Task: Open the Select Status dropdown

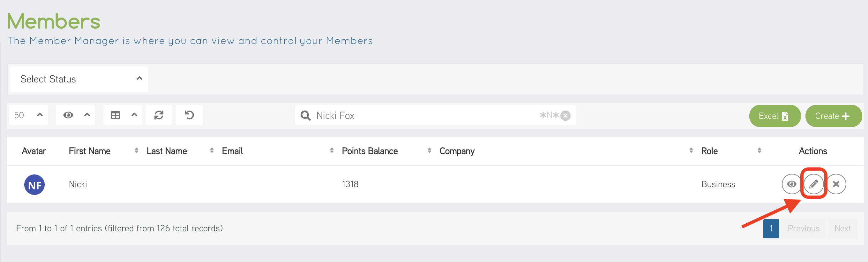Action: [x=79, y=79]
